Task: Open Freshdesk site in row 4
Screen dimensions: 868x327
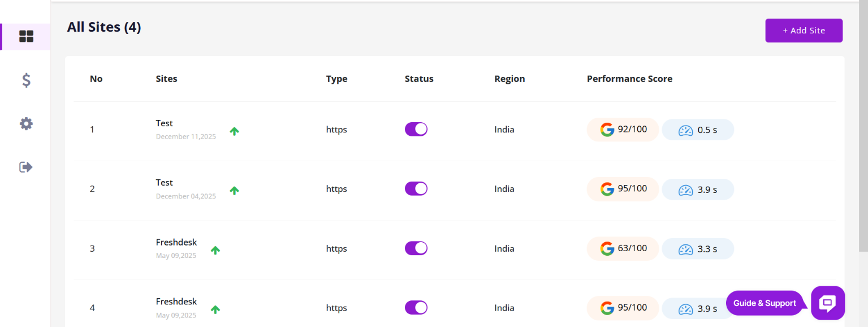Action: point(176,302)
